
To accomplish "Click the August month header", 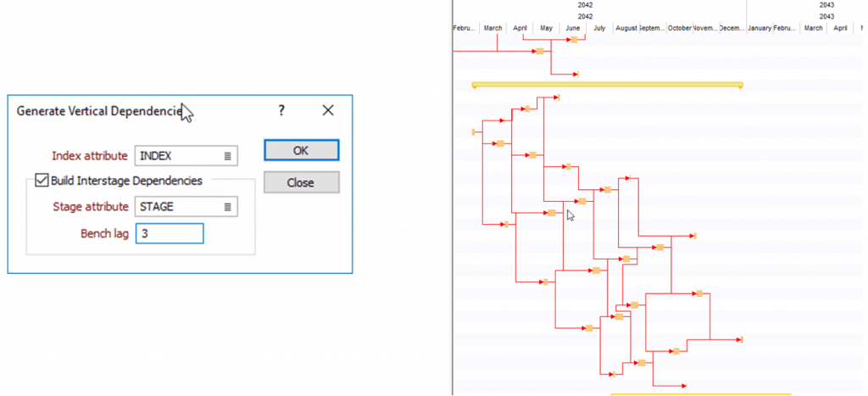I will (626, 28).
